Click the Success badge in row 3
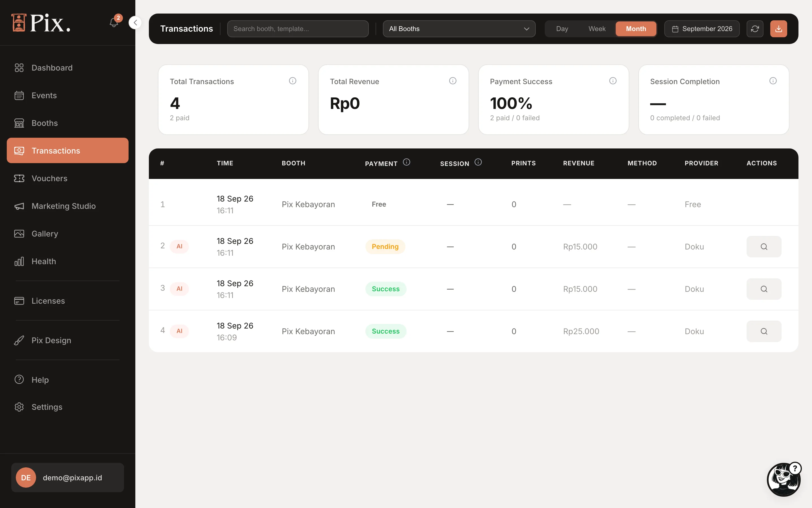 tap(385, 289)
